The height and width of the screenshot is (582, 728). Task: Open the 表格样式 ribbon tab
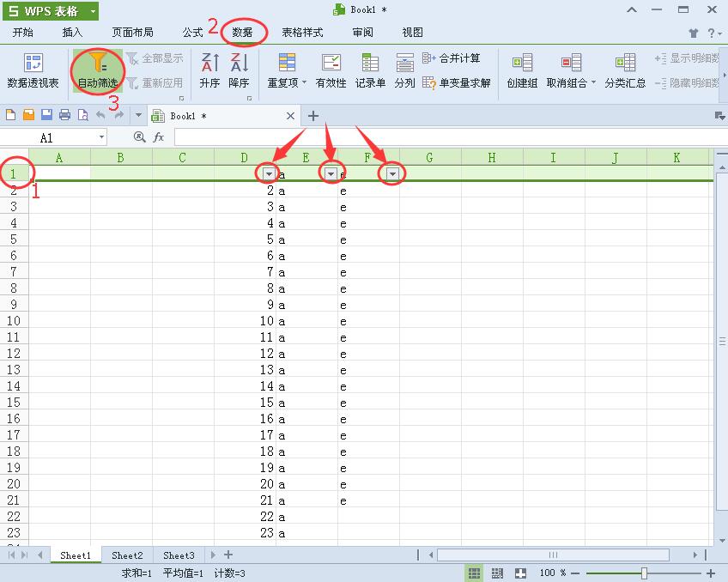[302, 33]
